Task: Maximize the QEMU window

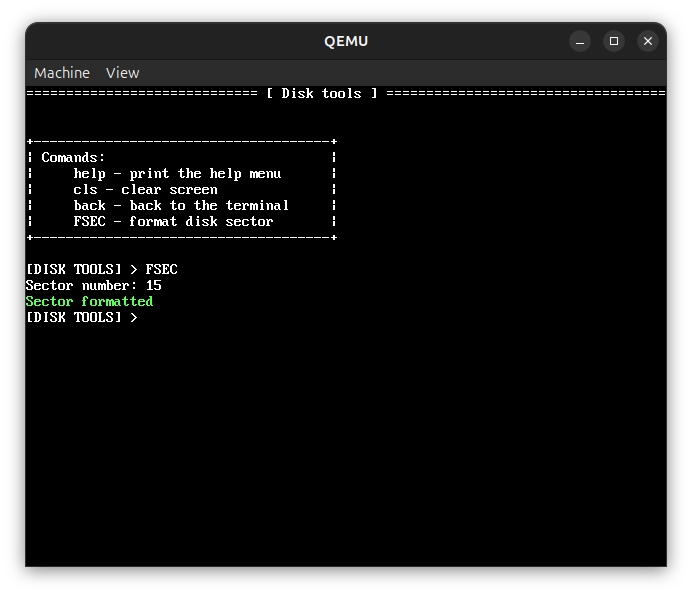Action: (614, 41)
